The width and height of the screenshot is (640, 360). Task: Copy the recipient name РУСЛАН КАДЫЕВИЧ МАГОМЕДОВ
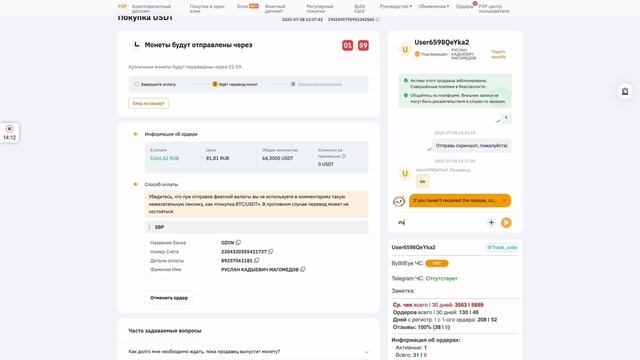(302, 269)
